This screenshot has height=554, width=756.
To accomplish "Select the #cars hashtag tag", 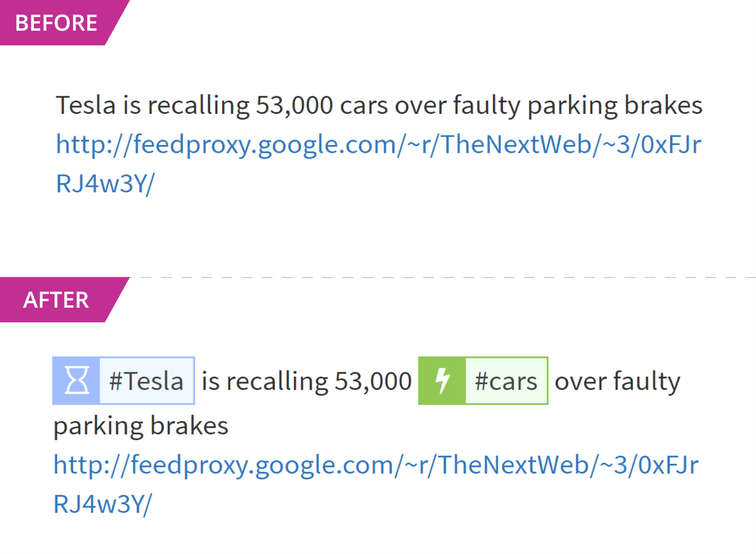I will [x=506, y=381].
